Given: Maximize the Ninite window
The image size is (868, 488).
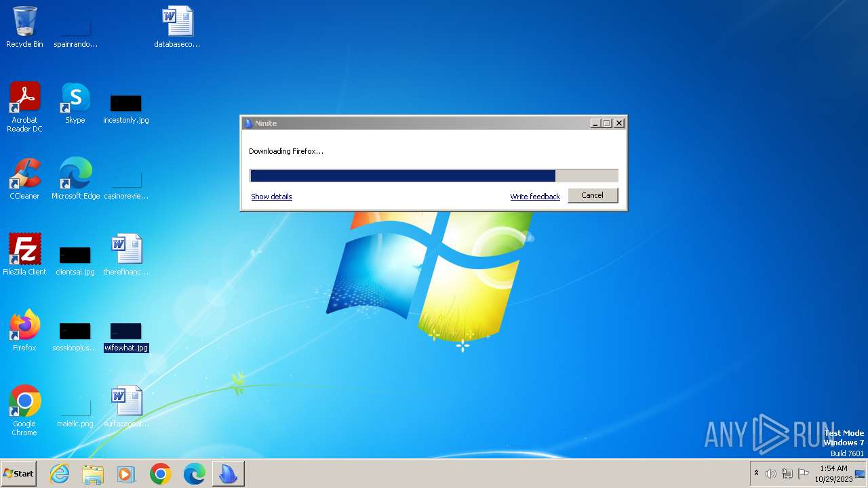Looking at the screenshot, I should pos(607,123).
